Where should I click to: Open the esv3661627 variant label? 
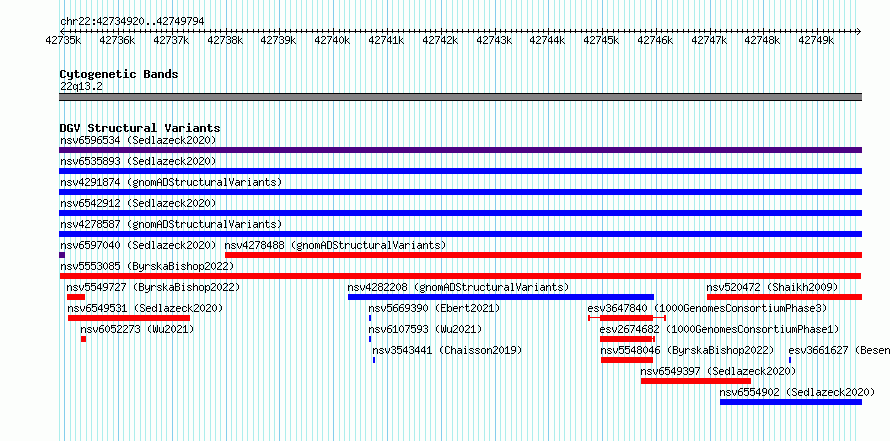click(839, 350)
